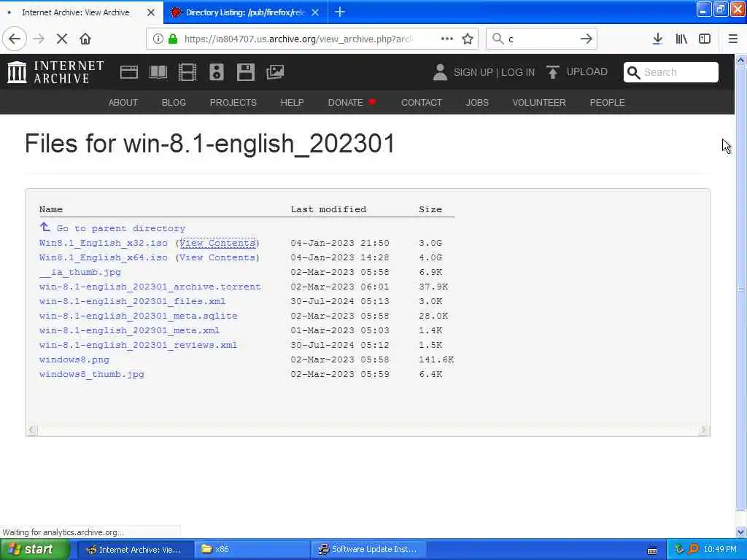Show site information icon in address bar
747x560 pixels.
click(x=158, y=39)
